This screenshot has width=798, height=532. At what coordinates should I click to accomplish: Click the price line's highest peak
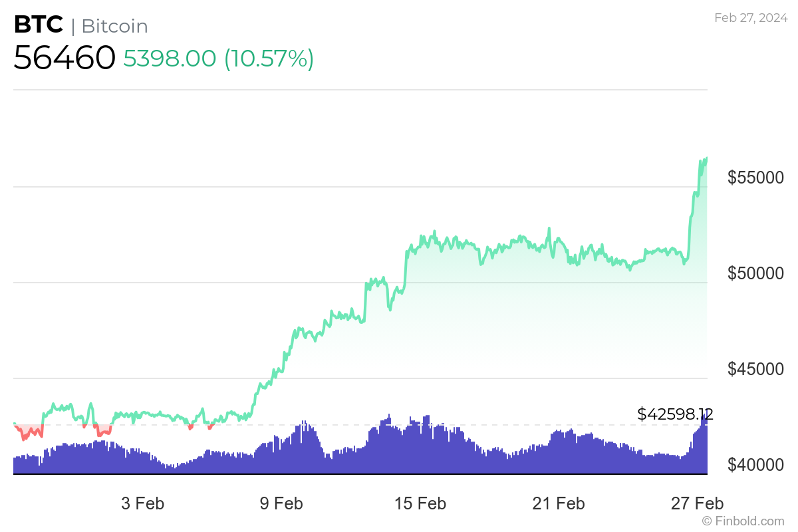tap(706, 159)
